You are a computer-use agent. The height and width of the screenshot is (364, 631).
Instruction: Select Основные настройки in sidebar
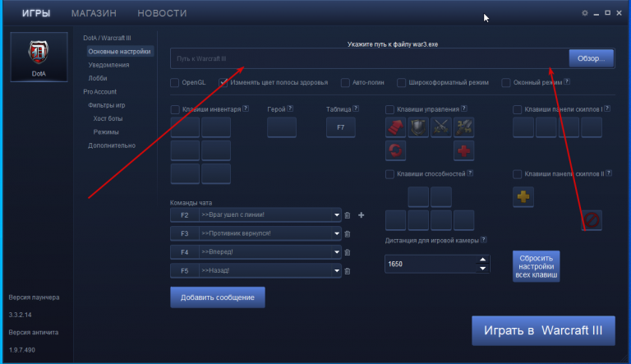click(119, 52)
